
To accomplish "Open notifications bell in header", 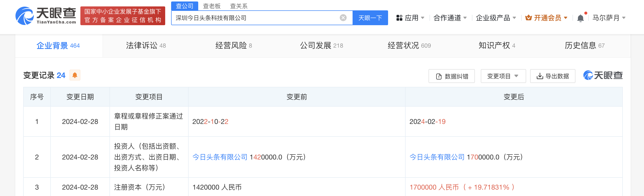I will [x=580, y=18].
